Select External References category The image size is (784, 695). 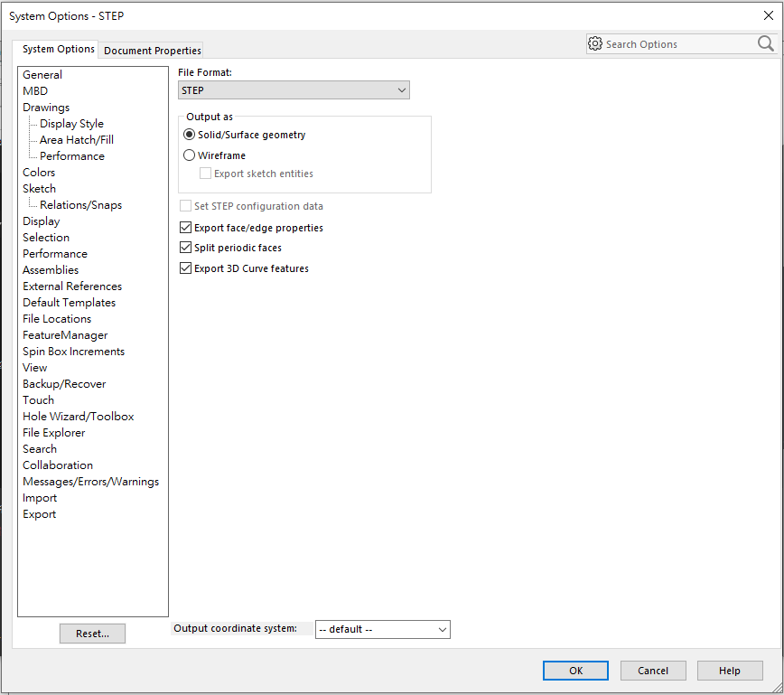72,286
